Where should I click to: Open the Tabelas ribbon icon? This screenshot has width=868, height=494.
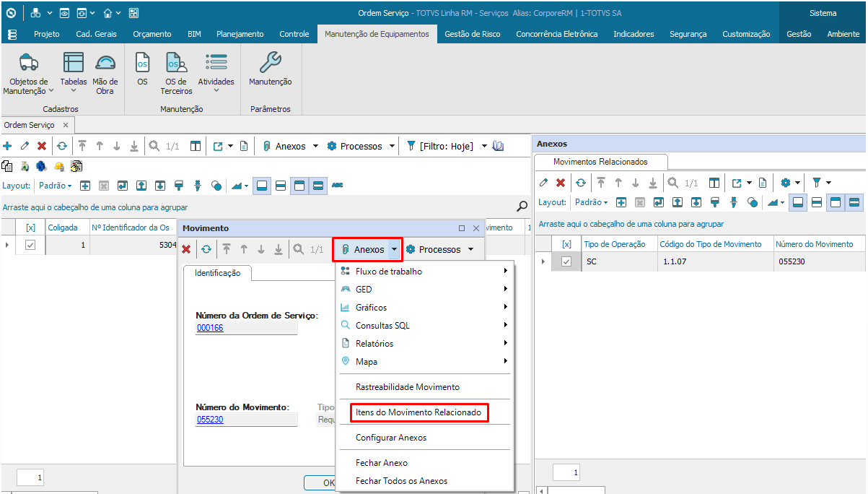click(74, 63)
